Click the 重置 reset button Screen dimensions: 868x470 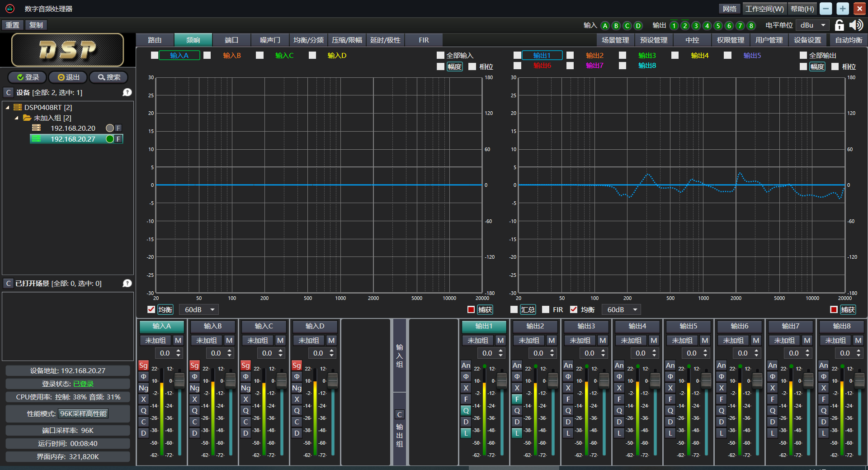(12, 25)
